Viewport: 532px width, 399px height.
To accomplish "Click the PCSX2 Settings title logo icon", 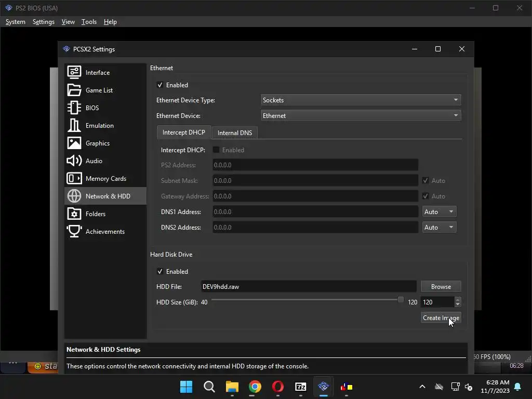I will (x=66, y=49).
